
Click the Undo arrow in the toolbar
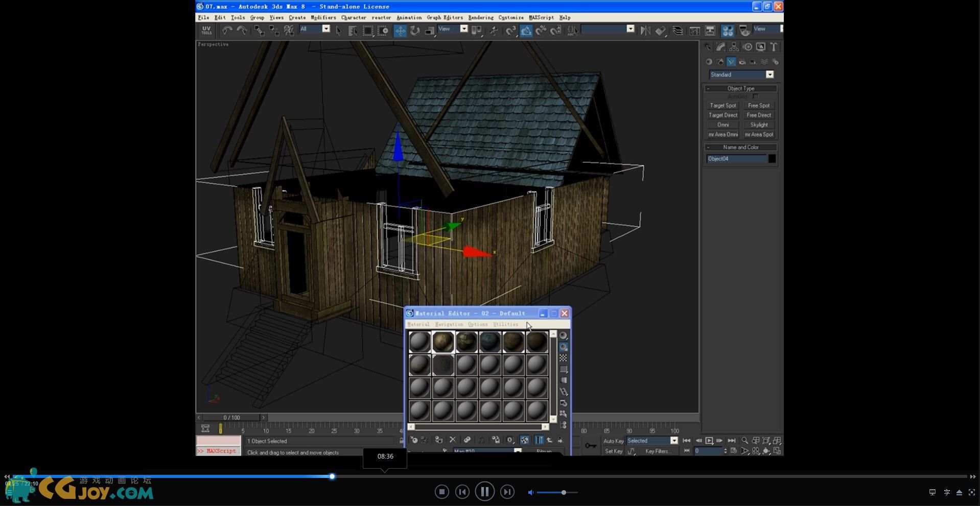pyautogui.click(x=227, y=31)
